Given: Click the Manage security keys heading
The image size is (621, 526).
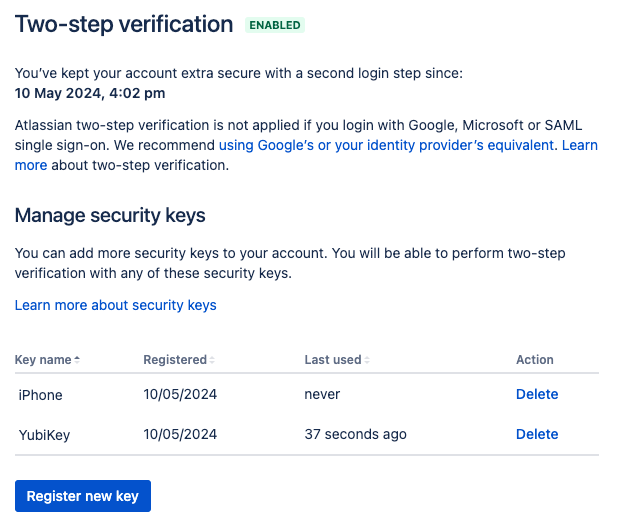Looking at the screenshot, I should 110,215.
